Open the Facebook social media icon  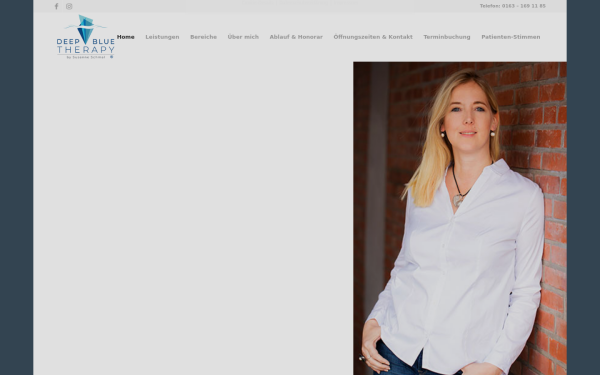click(57, 6)
